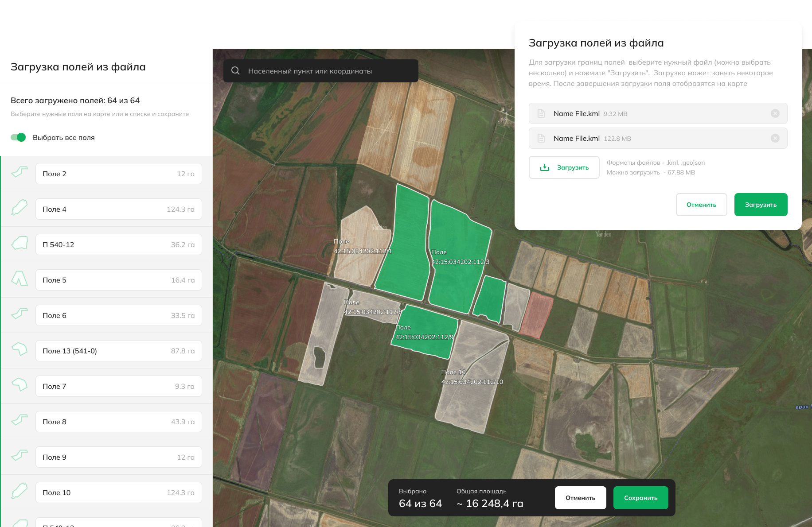Click the search magnifier icon
The image size is (812, 527).
236,71
